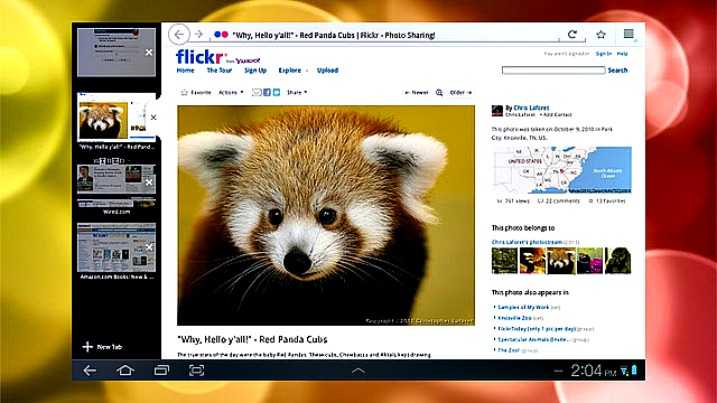Go to Newer photo
The height and width of the screenshot is (403, 717).
pos(417,92)
